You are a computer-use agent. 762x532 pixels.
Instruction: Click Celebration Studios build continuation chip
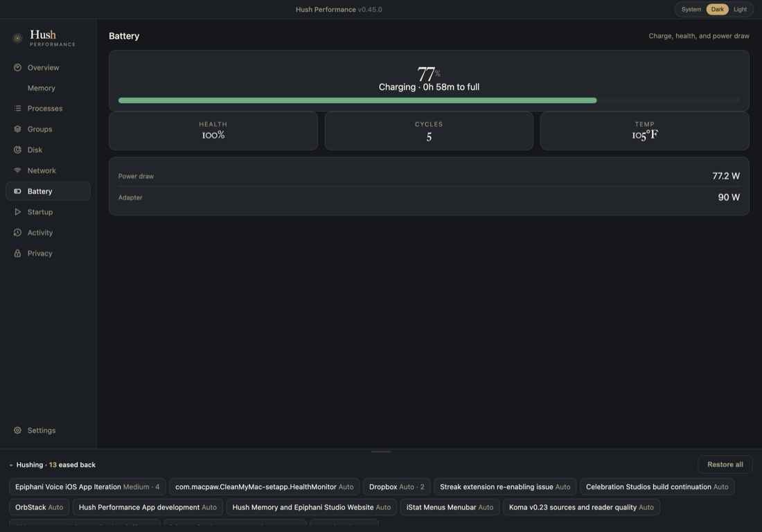click(657, 487)
